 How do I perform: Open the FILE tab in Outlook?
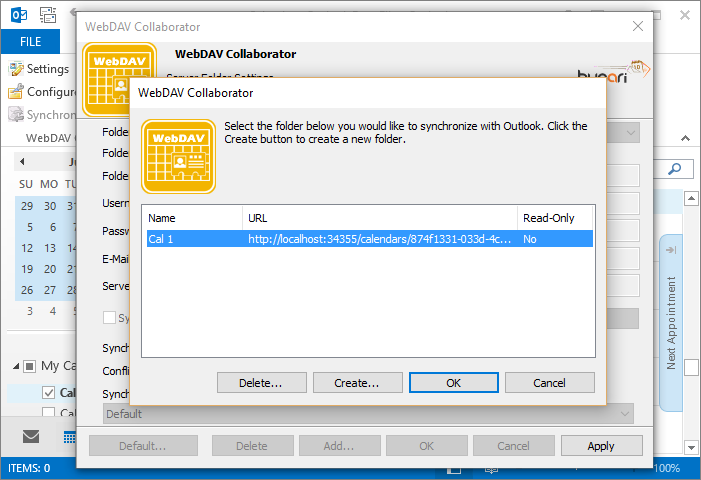(x=30, y=42)
